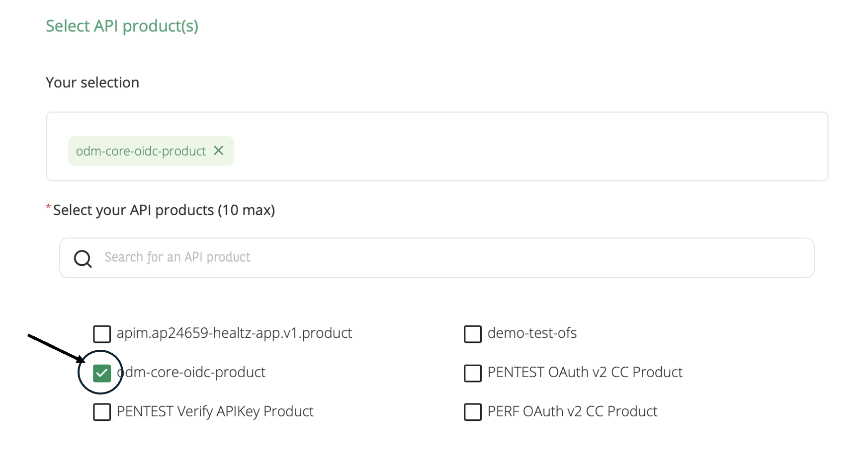Screen dimensions: 868x471
Task: Enable the PENTEST OAuth v2 CC Product checkbox
Action: [472, 373]
